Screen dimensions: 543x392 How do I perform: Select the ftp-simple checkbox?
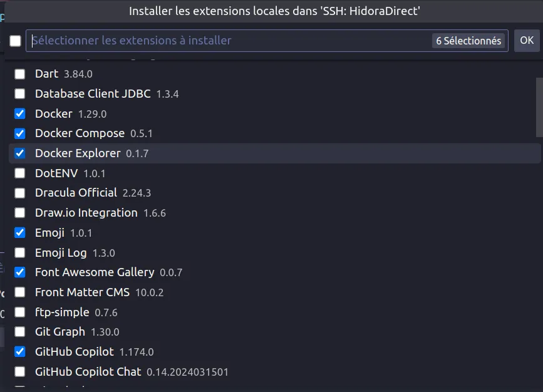coord(20,312)
